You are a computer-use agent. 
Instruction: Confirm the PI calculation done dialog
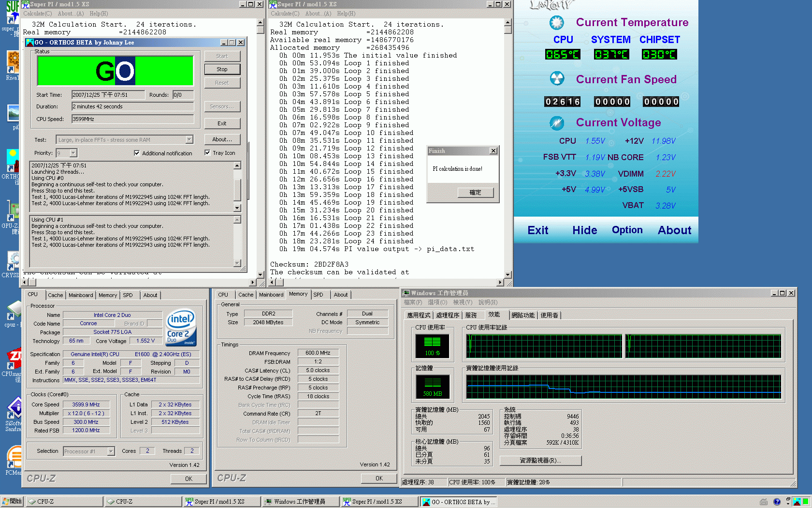(x=476, y=193)
